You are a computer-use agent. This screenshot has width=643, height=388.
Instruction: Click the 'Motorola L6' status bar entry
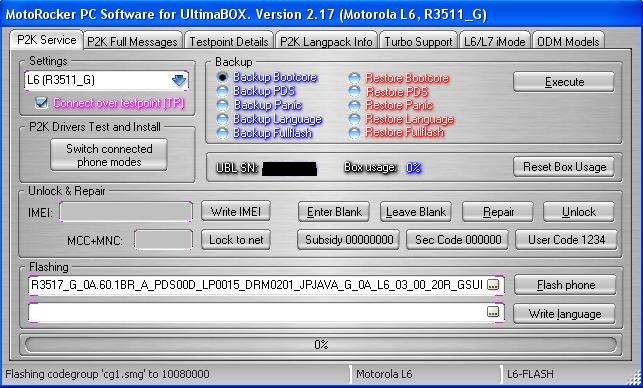(384, 374)
